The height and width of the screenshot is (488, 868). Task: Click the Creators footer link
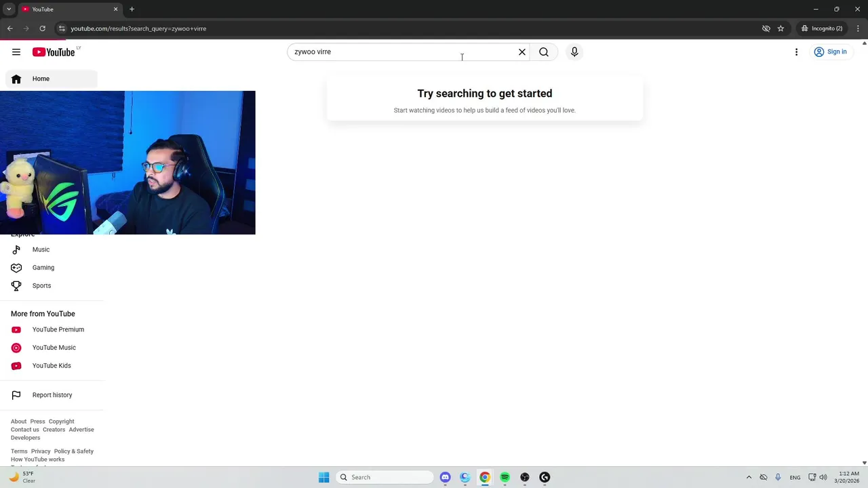(x=54, y=430)
